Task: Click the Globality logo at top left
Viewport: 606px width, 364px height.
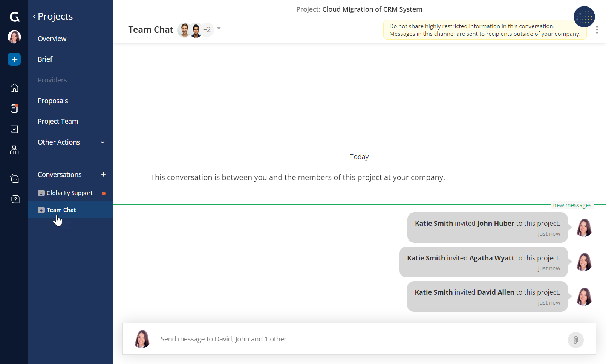Action: pyautogui.click(x=14, y=16)
